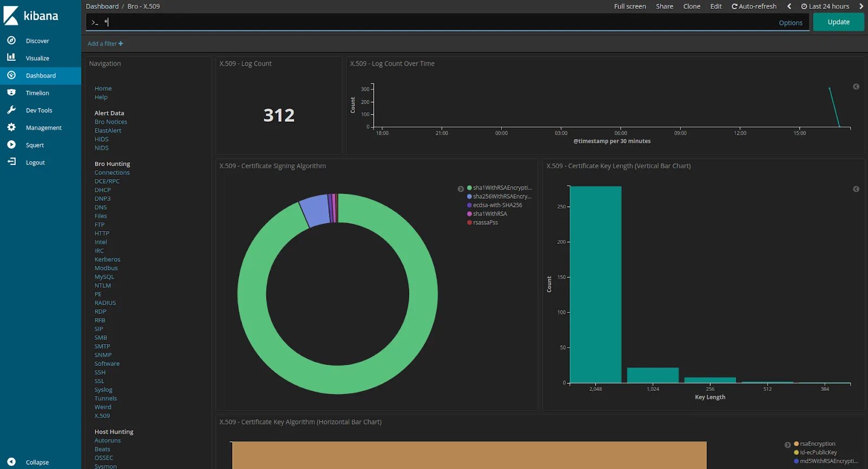Open the Dev Tools wrench icon
868x469 pixels.
point(11,110)
